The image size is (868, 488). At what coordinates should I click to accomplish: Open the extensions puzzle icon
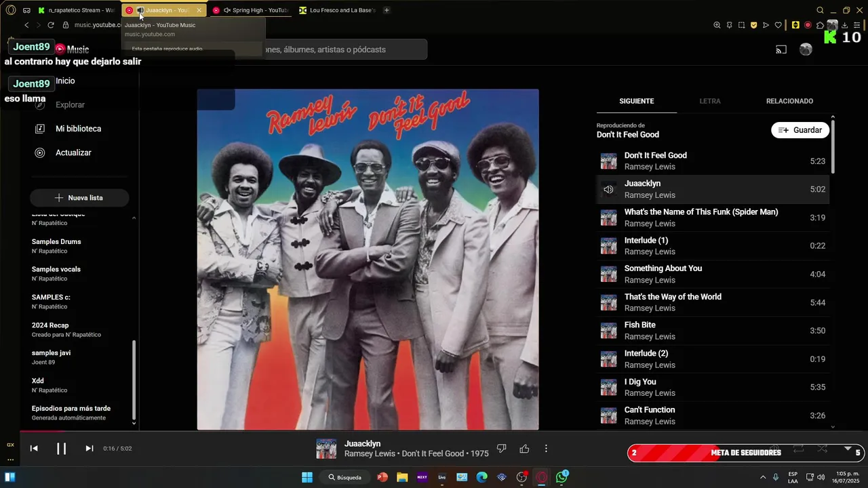[x=820, y=25]
